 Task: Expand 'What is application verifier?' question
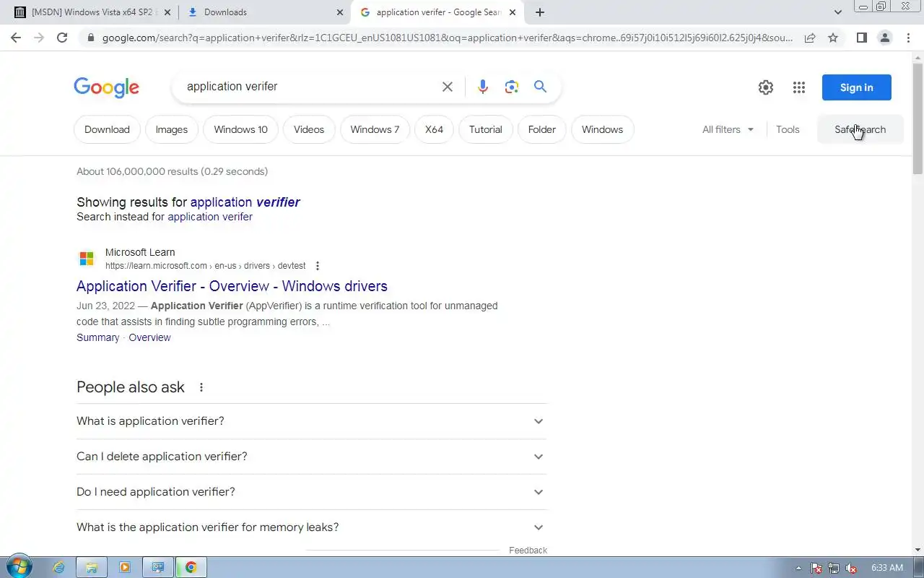point(311,421)
